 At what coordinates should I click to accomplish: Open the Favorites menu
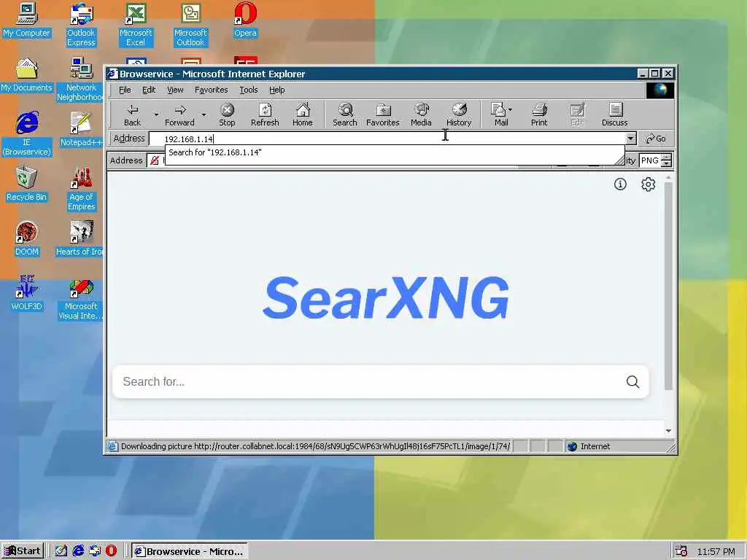(211, 90)
